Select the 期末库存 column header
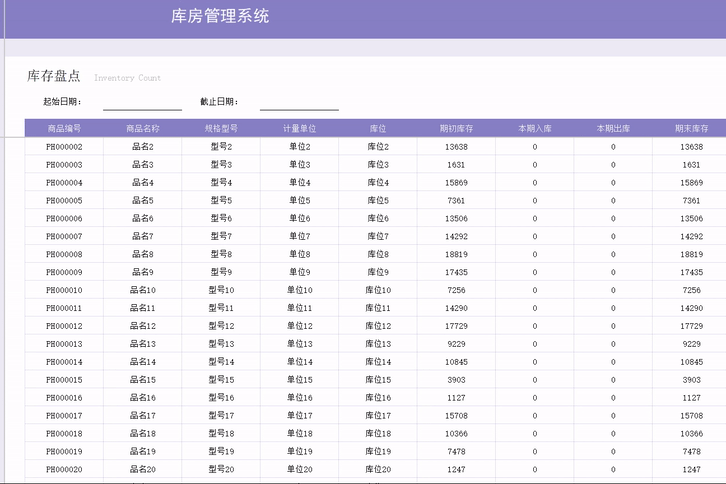726x484 pixels. (x=690, y=128)
